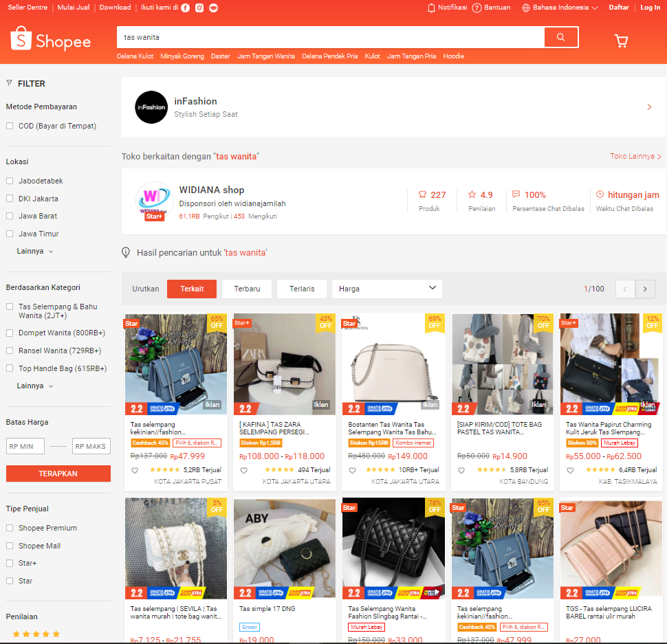Select Tas Selempang & Bahu Wanita category
The image size is (667, 644).
(10, 307)
